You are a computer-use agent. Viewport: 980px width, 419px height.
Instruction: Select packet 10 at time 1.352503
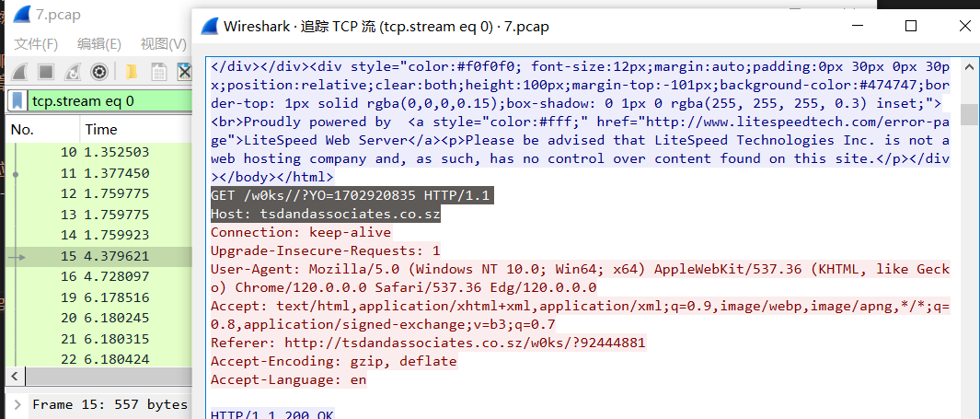pos(101,152)
